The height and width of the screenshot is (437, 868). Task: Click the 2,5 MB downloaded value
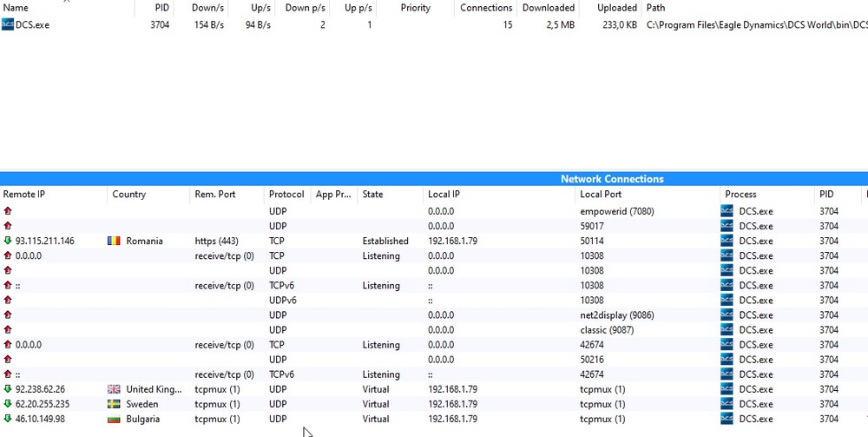560,25
